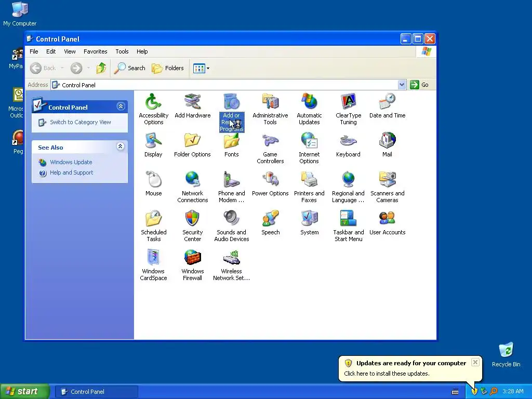Click Switch to Category View link
The height and width of the screenshot is (399, 532).
pyautogui.click(x=81, y=122)
